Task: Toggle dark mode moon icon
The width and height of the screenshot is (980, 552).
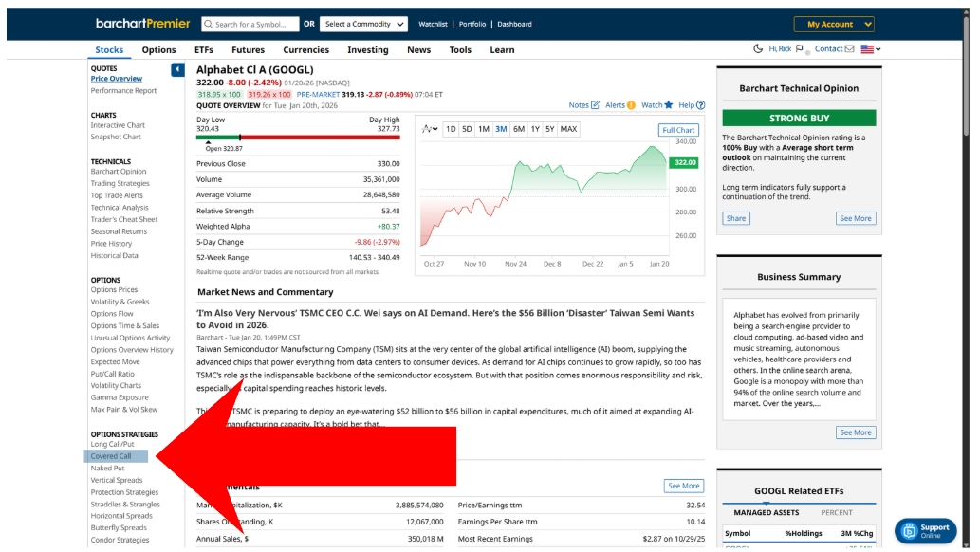Action: point(758,48)
